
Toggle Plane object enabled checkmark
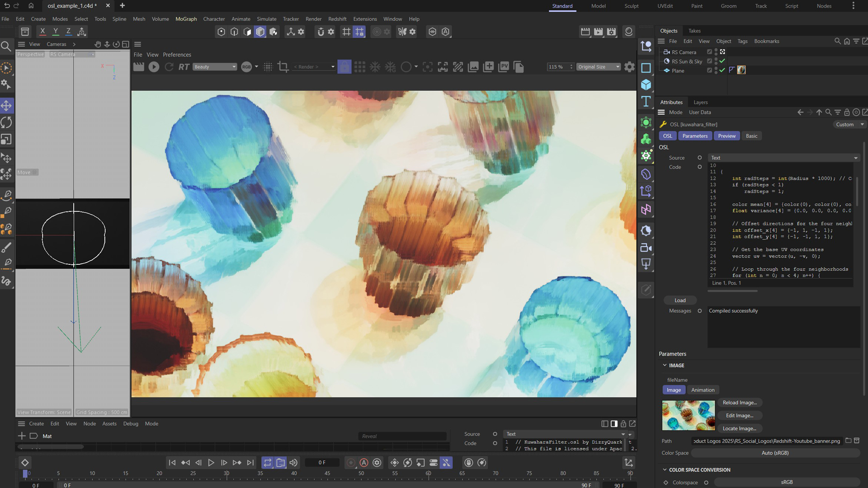722,70
